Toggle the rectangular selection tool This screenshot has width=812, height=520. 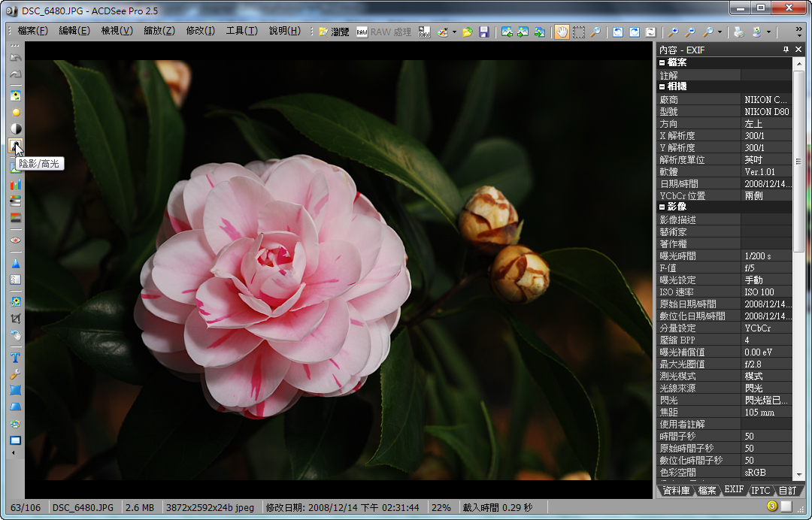(579, 32)
